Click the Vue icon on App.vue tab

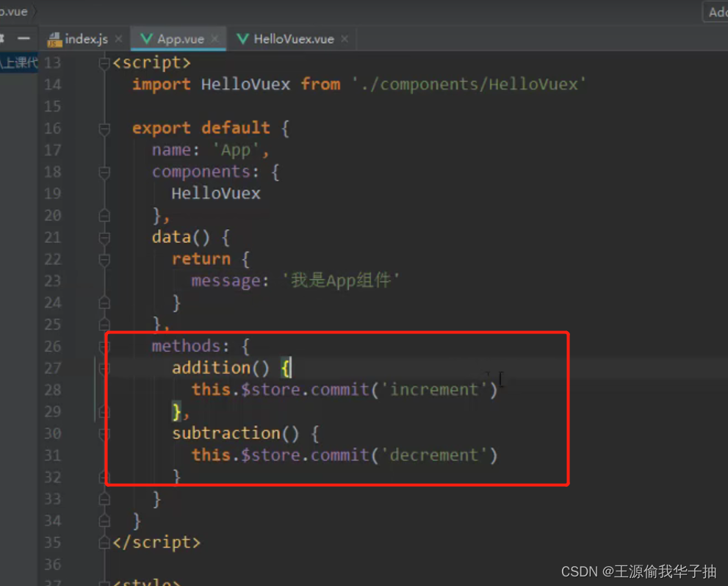click(x=146, y=39)
